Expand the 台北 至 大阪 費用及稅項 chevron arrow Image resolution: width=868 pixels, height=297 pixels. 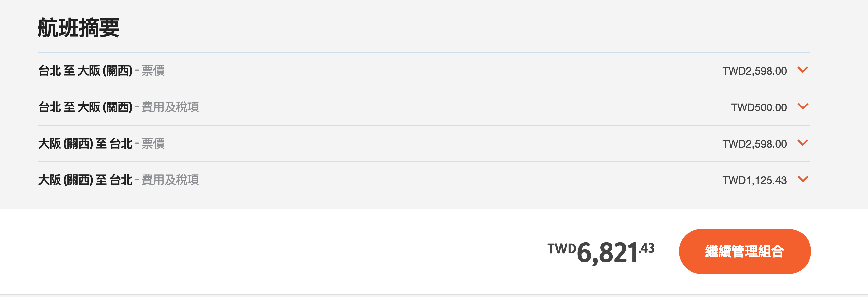pos(803,106)
